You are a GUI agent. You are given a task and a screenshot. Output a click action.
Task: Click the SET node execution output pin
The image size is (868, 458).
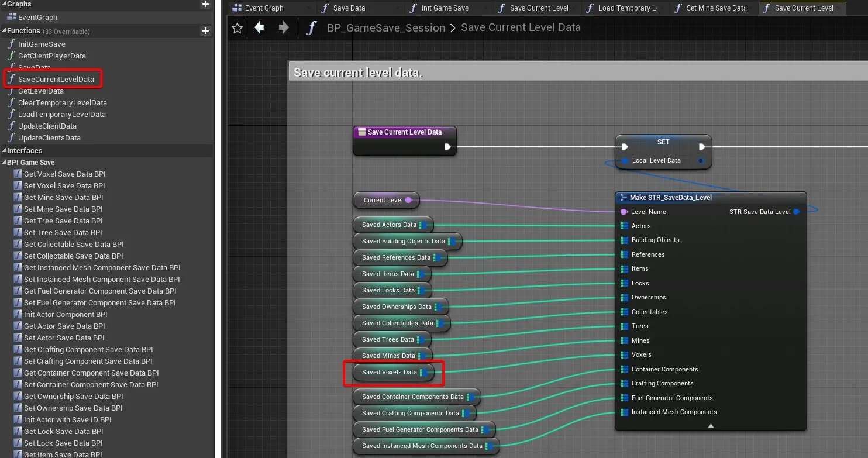pos(702,147)
